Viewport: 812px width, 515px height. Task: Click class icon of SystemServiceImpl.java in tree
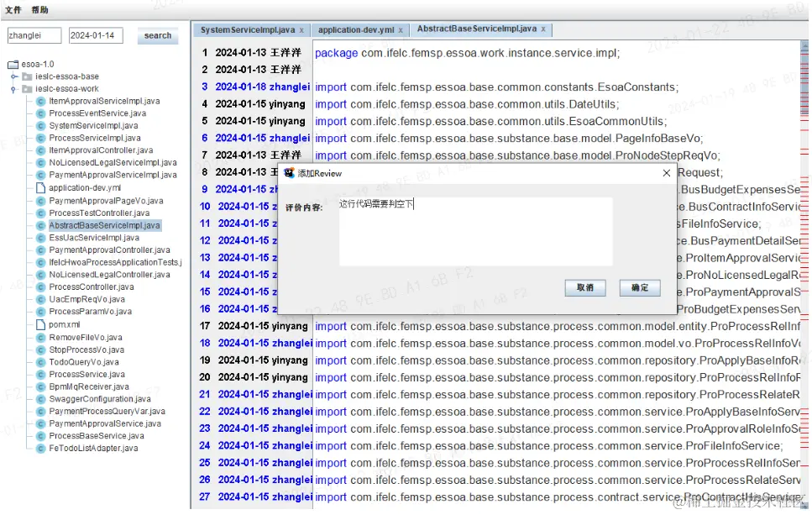tap(41, 126)
